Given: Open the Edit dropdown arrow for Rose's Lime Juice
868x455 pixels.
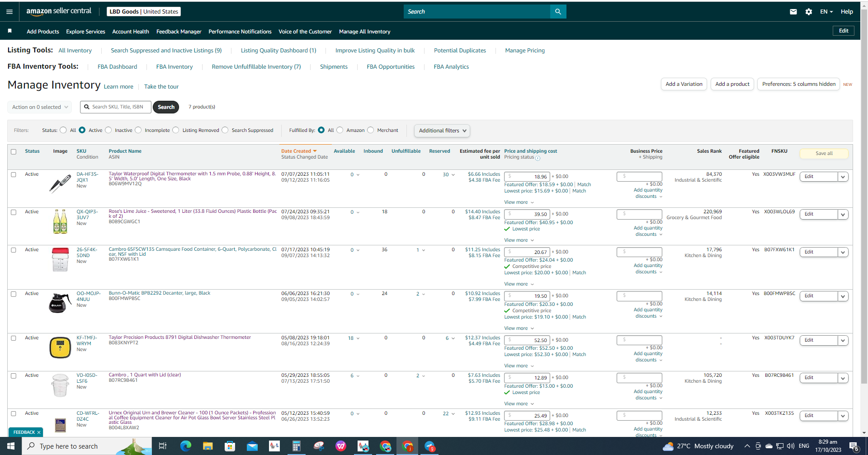Looking at the screenshot, I should pos(843,215).
